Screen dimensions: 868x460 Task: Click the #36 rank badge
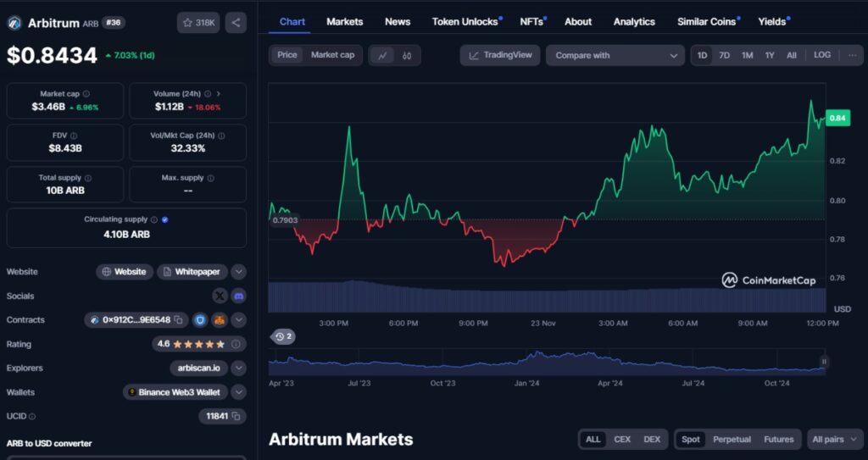pos(114,23)
